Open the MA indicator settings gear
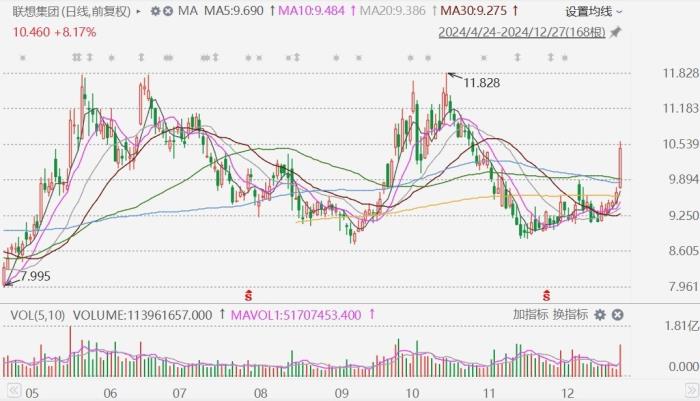The height and width of the screenshot is (401, 700). pos(155,11)
